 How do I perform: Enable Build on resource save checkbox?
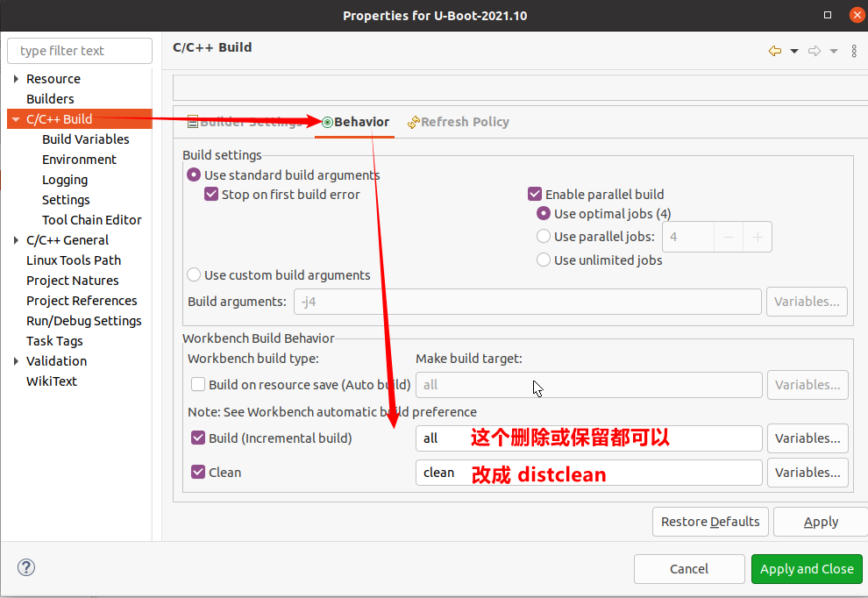[197, 384]
